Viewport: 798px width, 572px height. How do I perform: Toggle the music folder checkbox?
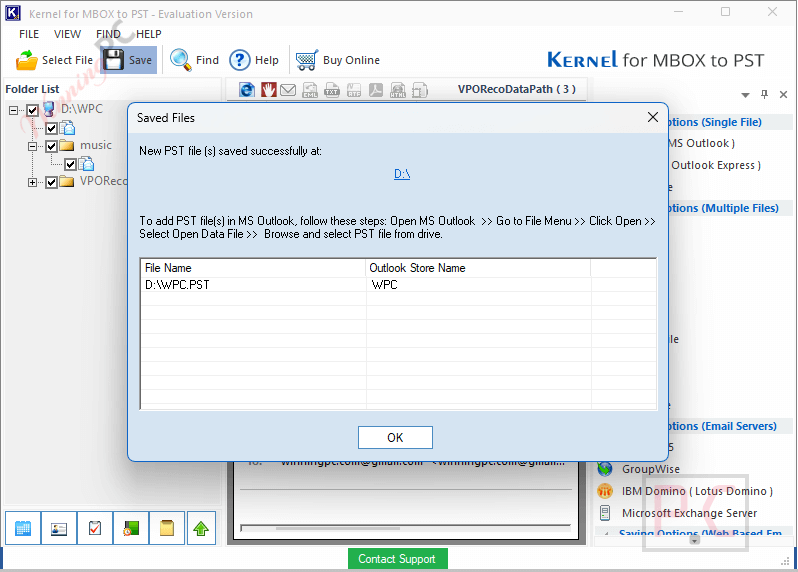(x=51, y=146)
